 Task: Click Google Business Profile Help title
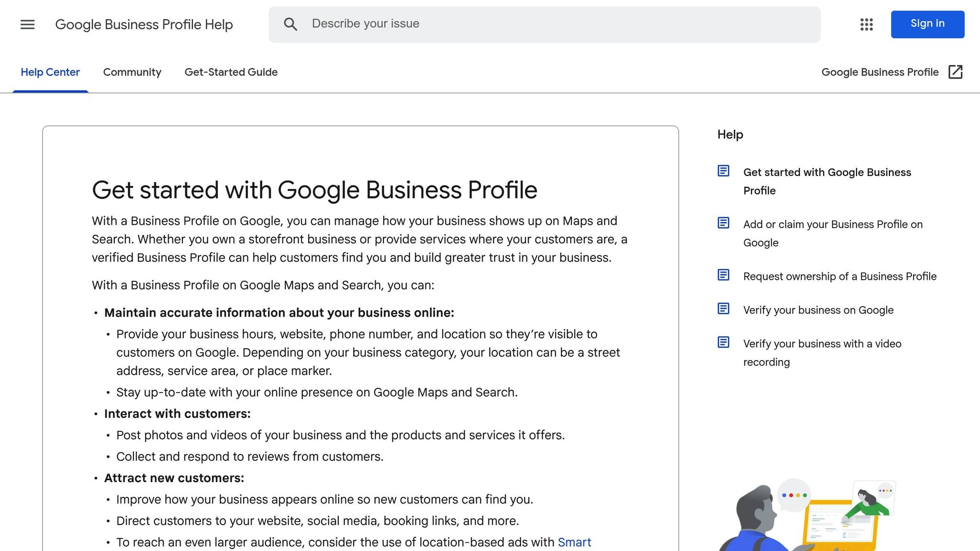[144, 24]
